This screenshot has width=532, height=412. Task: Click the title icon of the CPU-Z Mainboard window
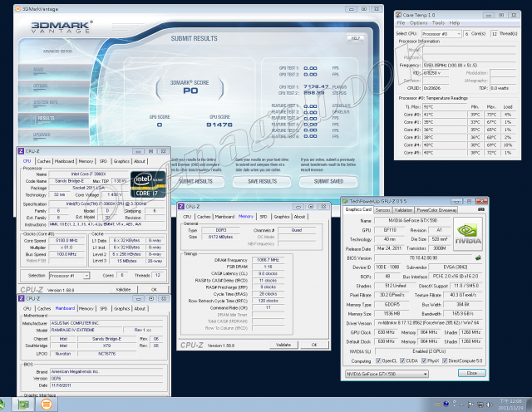pyautogui.click(x=21, y=298)
